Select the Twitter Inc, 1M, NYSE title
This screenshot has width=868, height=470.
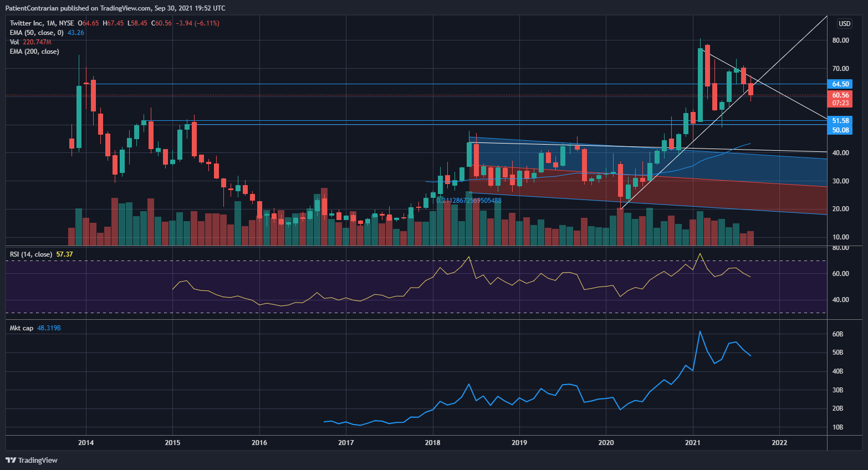[42, 23]
